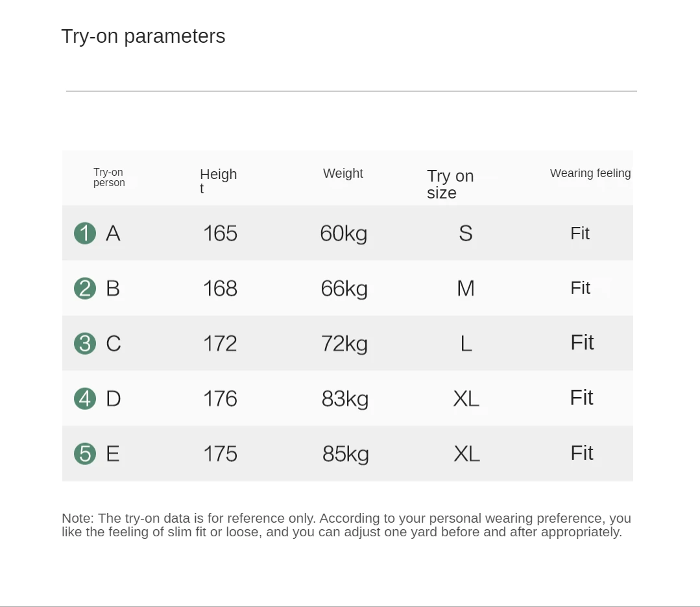Click the 176 height value
The width and height of the screenshot is (700, 607).
point(220,398)
